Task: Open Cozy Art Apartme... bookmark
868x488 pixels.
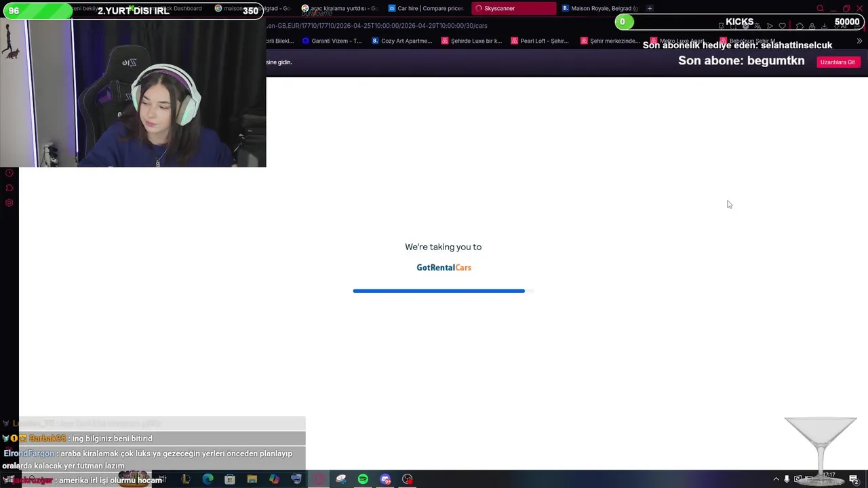Action: click(x=402, y=41)
